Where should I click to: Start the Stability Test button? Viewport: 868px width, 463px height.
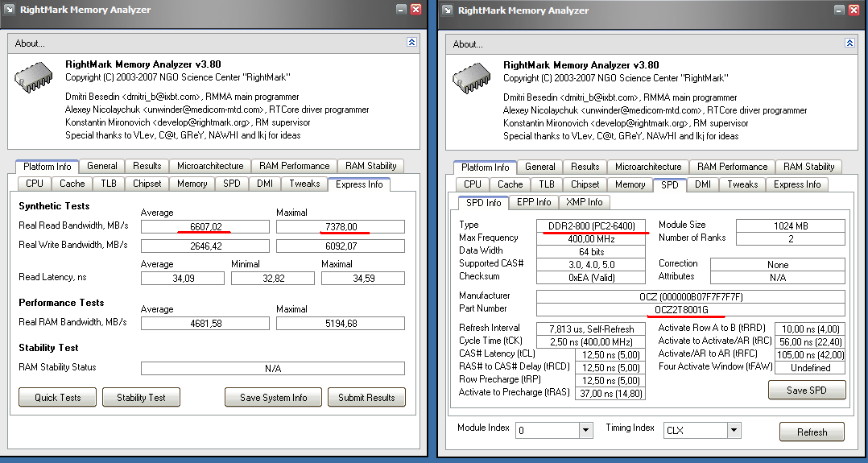coord(141,397)
